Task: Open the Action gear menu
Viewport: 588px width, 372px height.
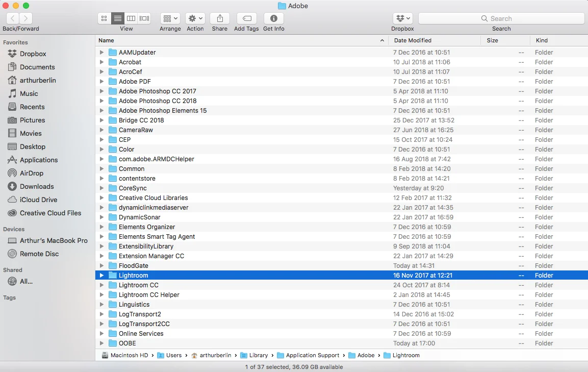Action: pyautogui.click(x=195, y=18)
